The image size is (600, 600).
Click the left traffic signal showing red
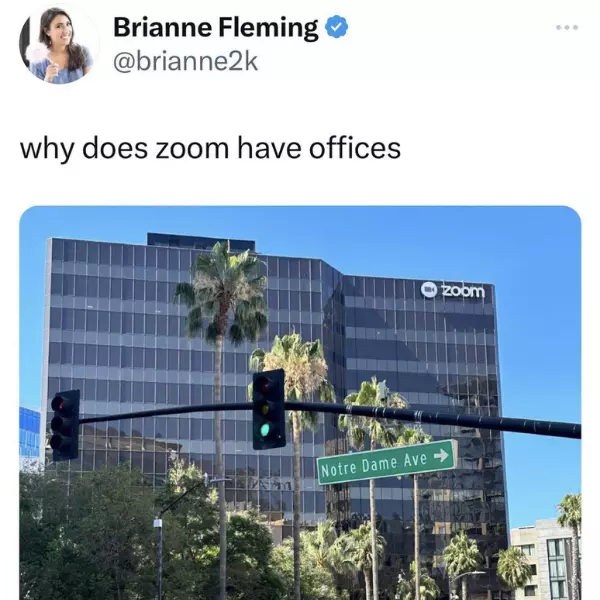[x=65, y=425]
